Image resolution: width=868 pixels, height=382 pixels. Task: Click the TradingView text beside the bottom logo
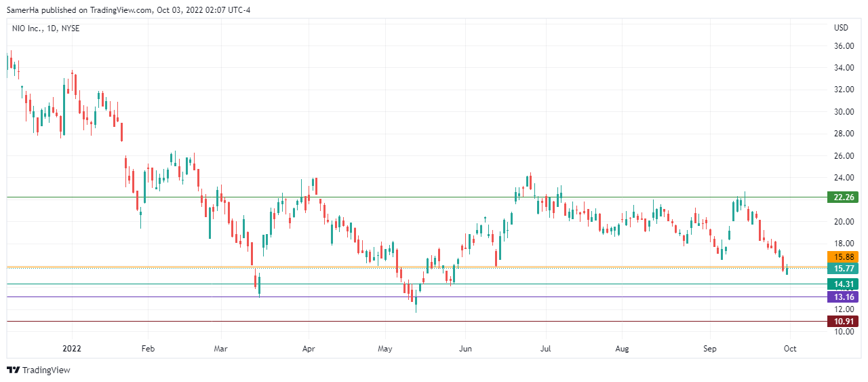46,370
